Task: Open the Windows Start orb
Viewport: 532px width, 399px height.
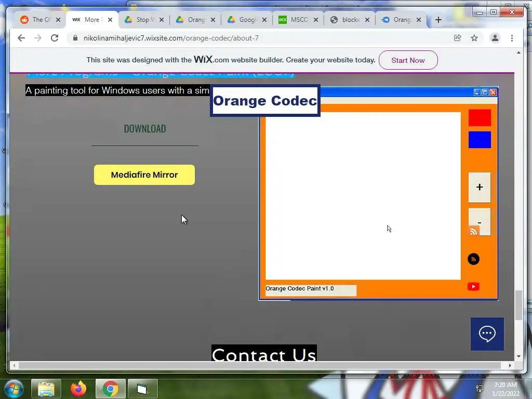Action: [14, 389]
